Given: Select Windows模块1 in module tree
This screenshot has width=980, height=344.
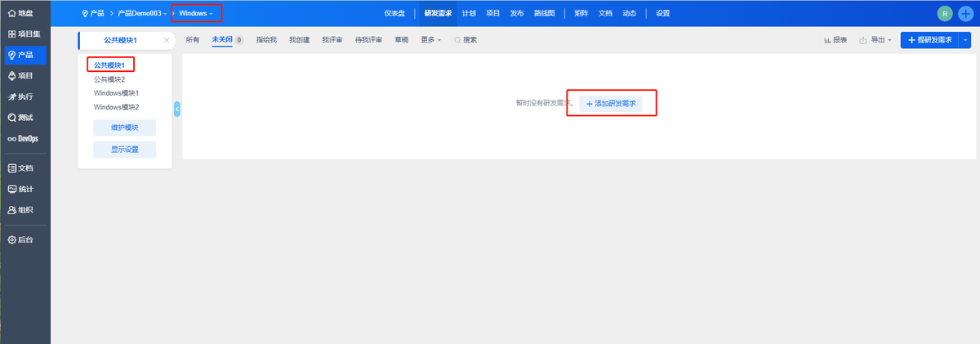Looking at the screenshot, I should [117, 93].
